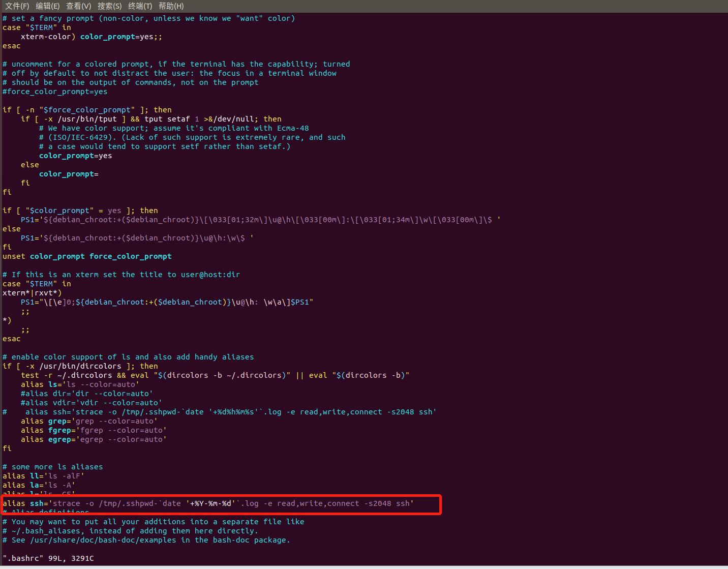Place cursor on the #force_color_prompt=yes comment

tap(54, 91)
